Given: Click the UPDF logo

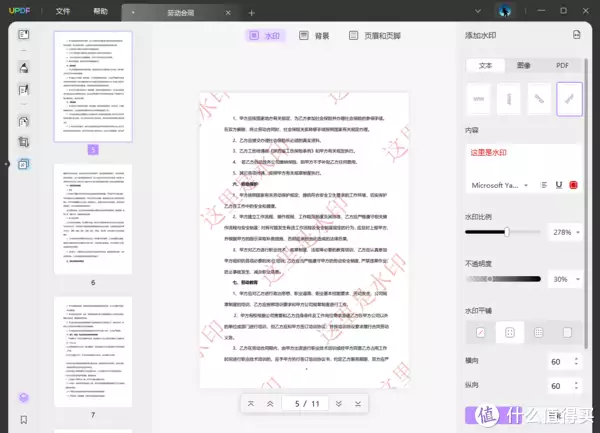Looking at the screenshot, I should tap(19, 11).
